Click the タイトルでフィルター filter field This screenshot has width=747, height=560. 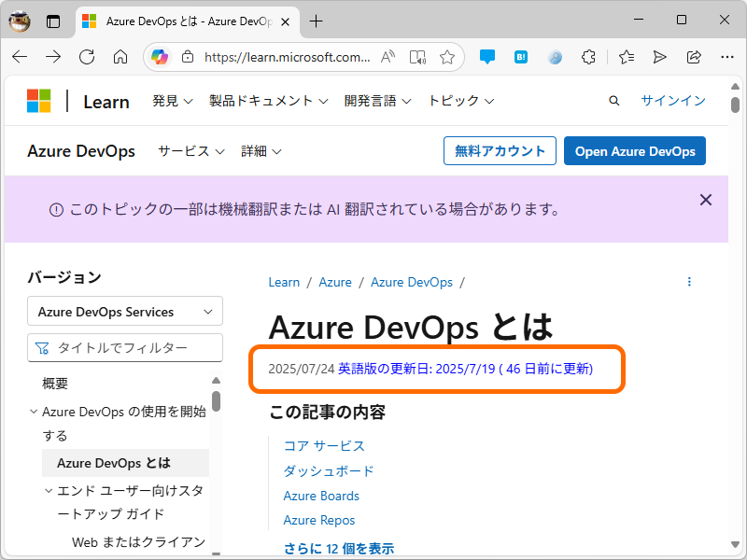124,347
